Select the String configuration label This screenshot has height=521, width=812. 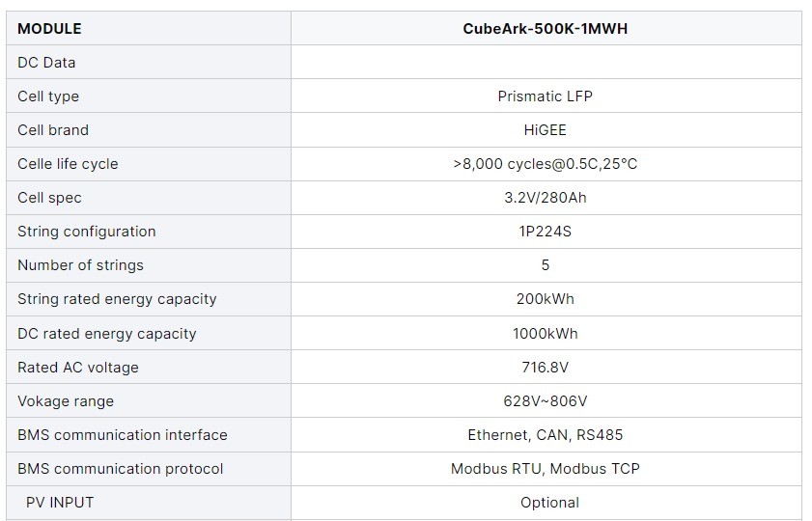point(86,232)
